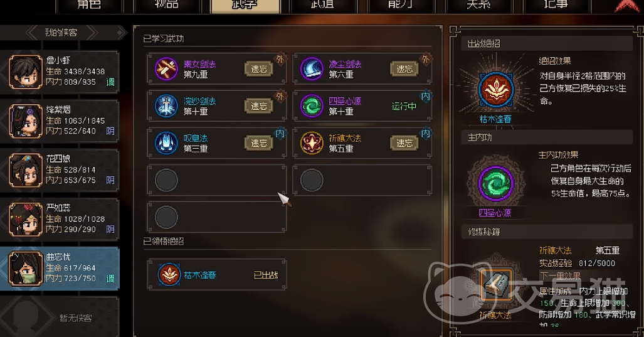
Task: Go to next group with right chevron
Action: click(91, 33)
